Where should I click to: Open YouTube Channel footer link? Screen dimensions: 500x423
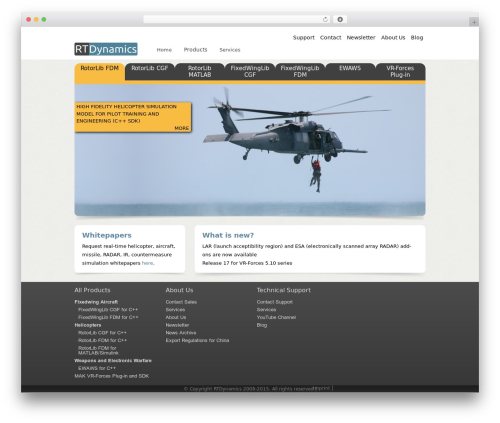[276, 317]
